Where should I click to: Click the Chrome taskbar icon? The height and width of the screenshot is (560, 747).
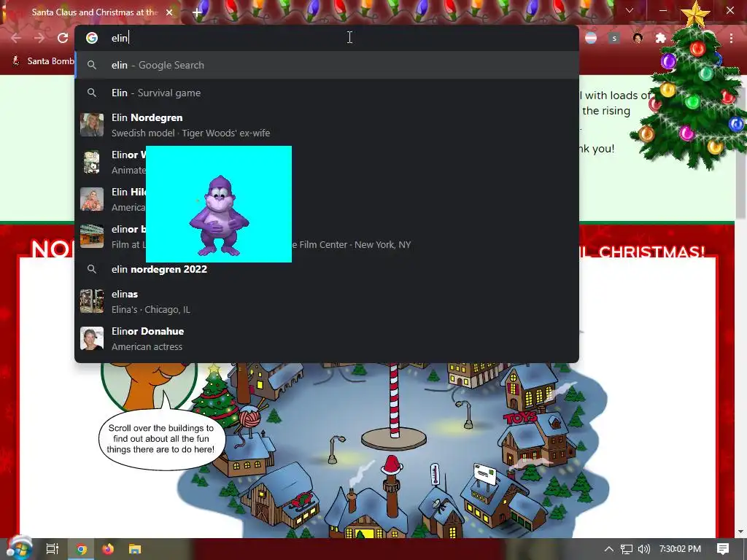[82, 549]
